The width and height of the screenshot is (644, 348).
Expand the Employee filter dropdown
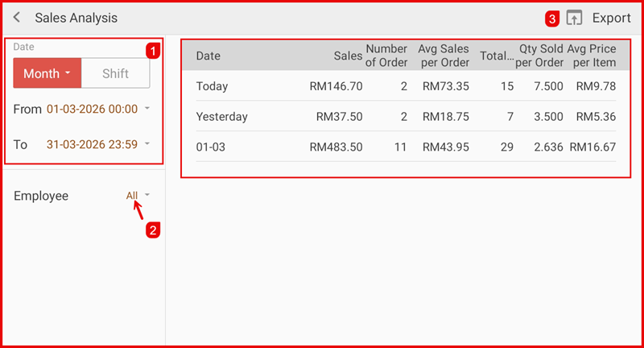(x=138, y=196)
